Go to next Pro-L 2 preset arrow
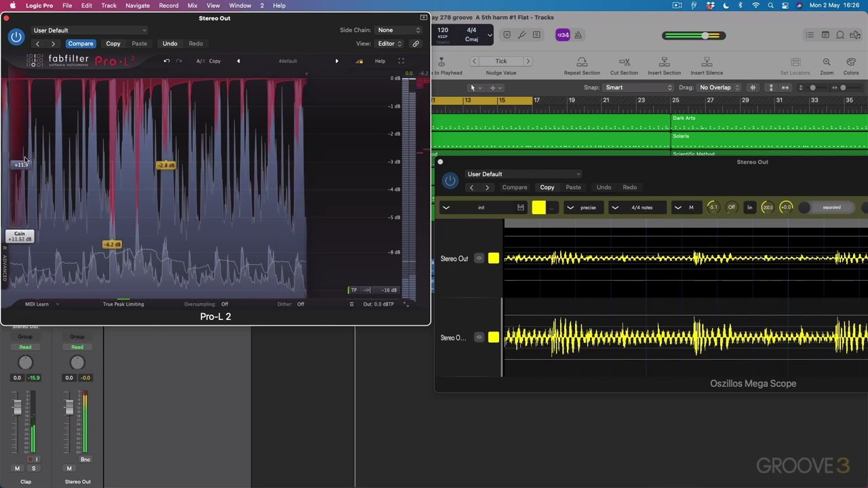The width and height of the screenshot is (868, 488). [336, 61]
